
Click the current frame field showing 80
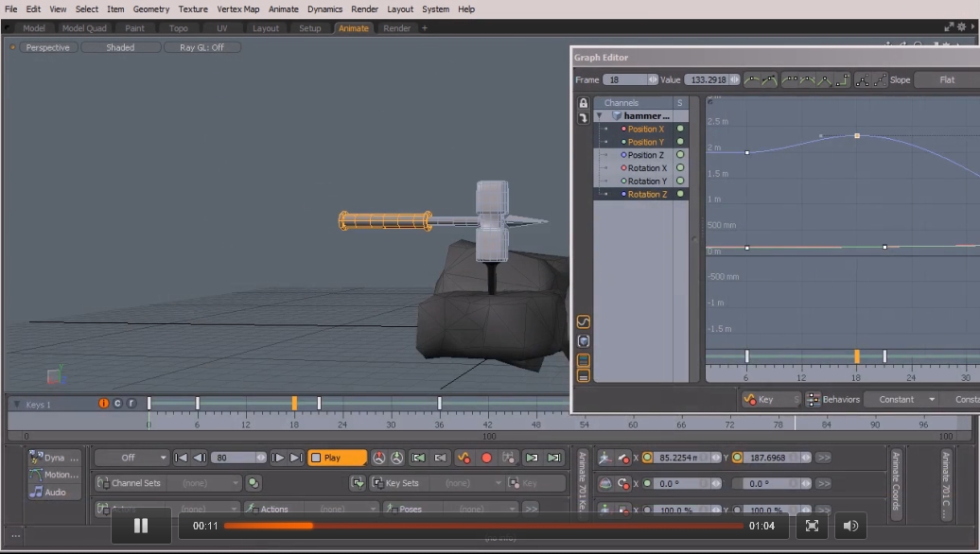238,458
